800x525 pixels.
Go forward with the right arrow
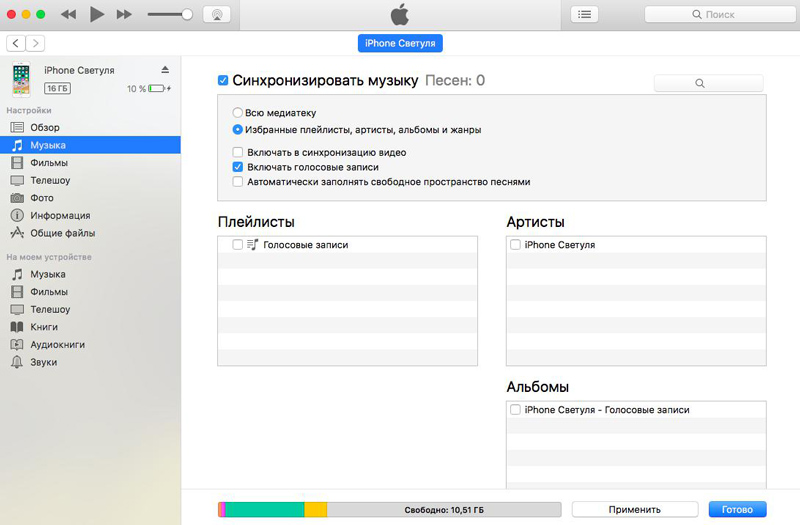(x=35, y=43)
